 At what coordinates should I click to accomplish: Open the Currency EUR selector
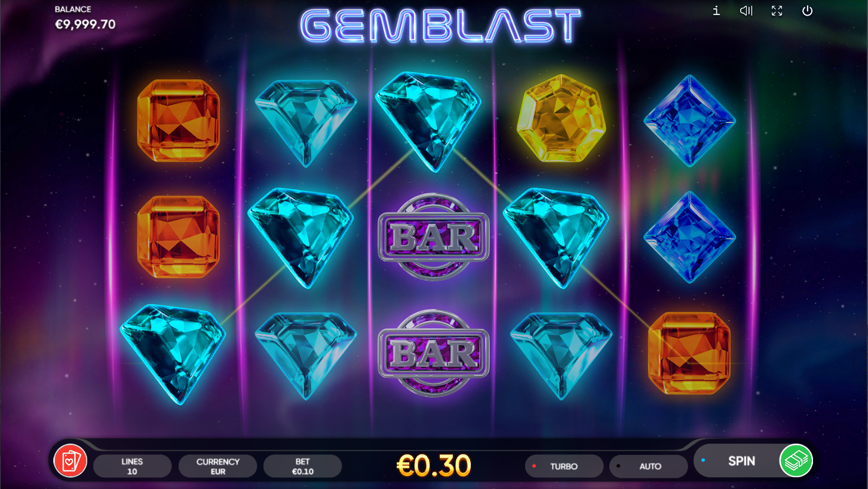(x=218, y=466)
